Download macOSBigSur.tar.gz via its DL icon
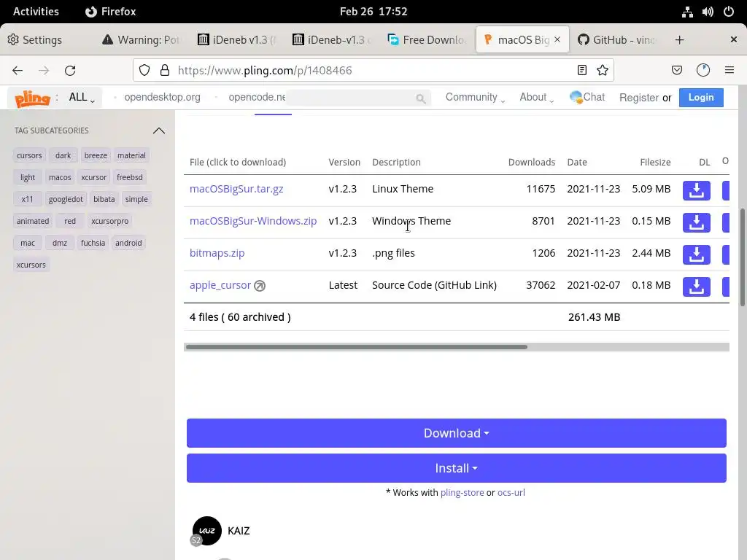The image size is (747, 560). 696,190
